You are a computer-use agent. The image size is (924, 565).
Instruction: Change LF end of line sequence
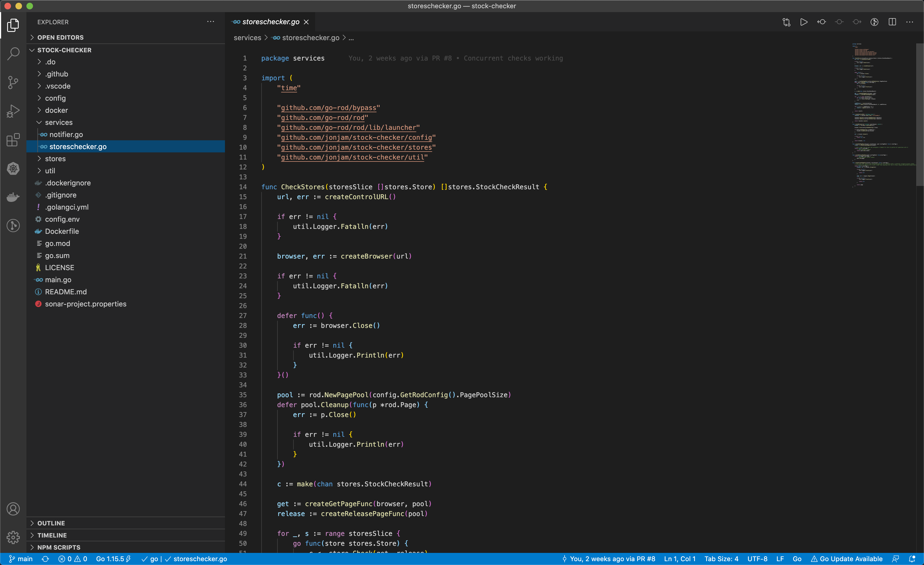click(780, 559)
